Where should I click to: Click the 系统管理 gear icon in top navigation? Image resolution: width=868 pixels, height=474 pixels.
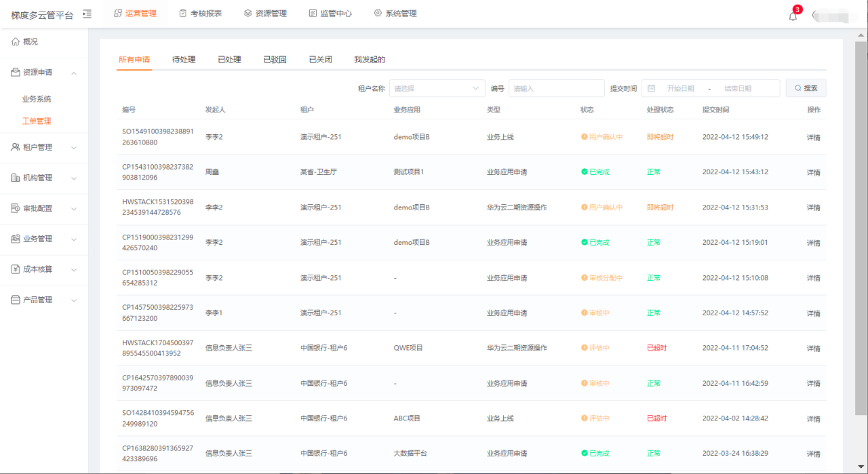coord(378,14)
